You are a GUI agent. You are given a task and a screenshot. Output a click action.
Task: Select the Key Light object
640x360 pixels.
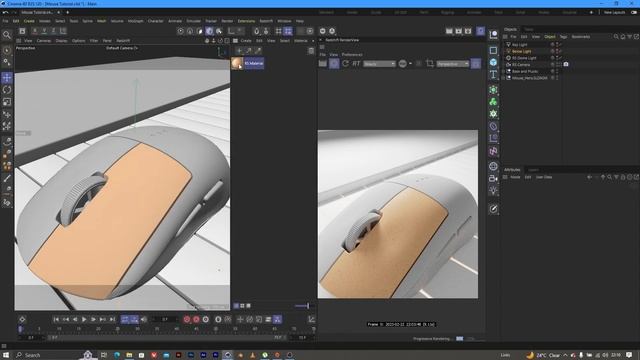pyautogui.click(x=520, y=45)
